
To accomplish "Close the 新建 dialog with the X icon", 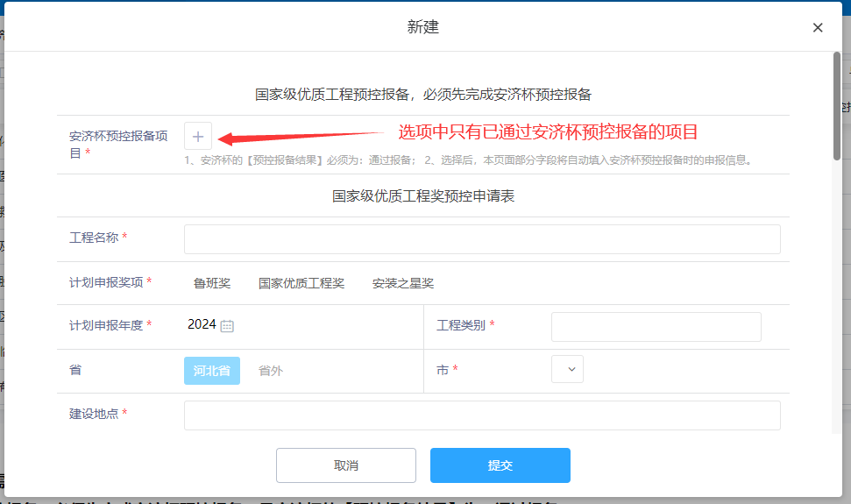I will (x=818, y=28).
